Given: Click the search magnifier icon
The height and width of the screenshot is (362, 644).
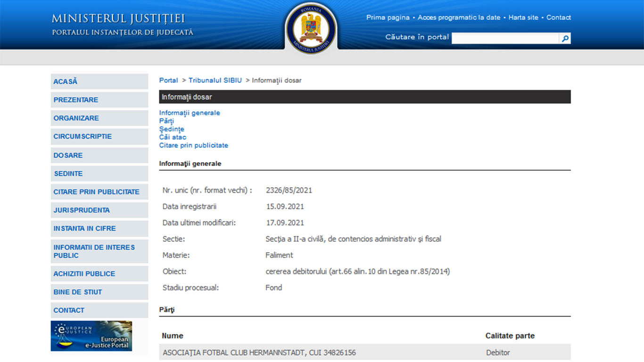Looking at the screenshot, I should pyautogui.click(x=565, y=39).
